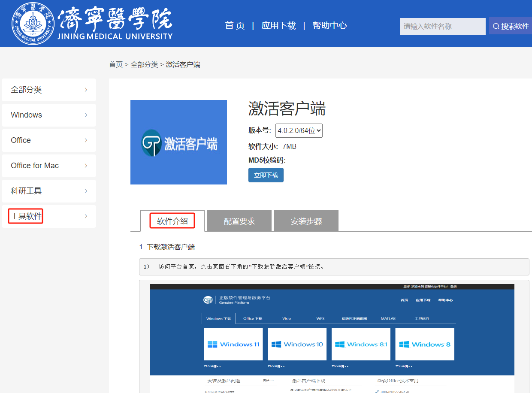
Task: Click the Windows 10 tile in screenshot
Action: (x=297, y=344)
